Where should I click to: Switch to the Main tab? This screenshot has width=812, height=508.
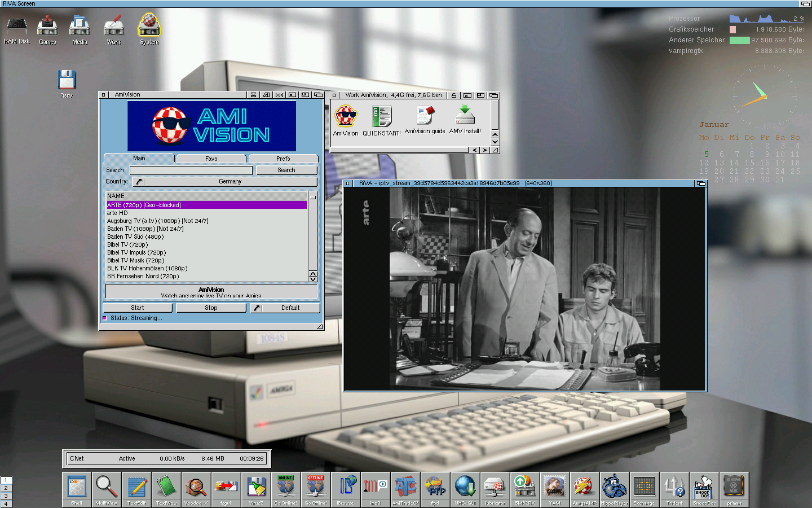click(x=139, y=159)
